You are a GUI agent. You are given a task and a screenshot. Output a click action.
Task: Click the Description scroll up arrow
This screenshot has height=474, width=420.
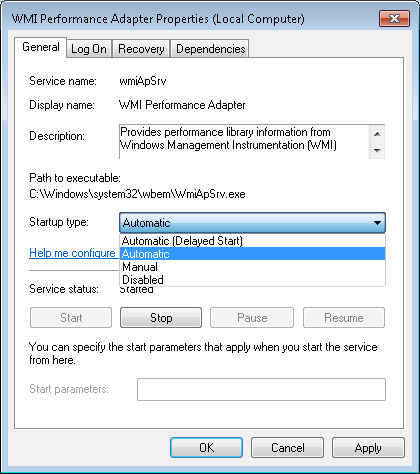pyautogui.click(x=377, y=134)
